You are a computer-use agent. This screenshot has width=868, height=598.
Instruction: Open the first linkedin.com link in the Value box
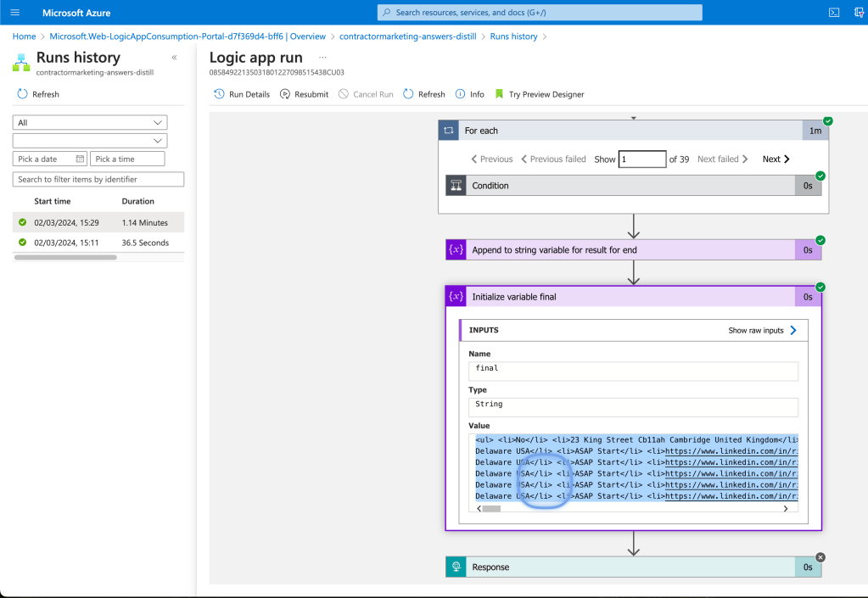(731, 451)
